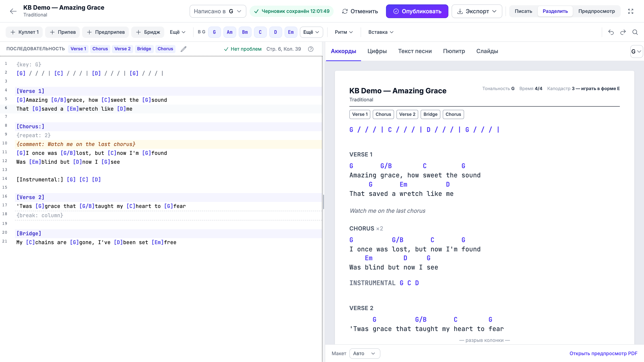Switch to the Слайды tab
Image resolution: width=644 pixels, height=362 pixels.
(487, 51)
